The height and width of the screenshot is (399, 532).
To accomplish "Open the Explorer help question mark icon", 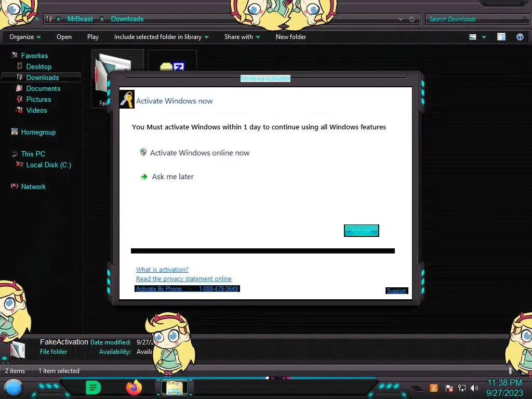I will tap(520, 37).
